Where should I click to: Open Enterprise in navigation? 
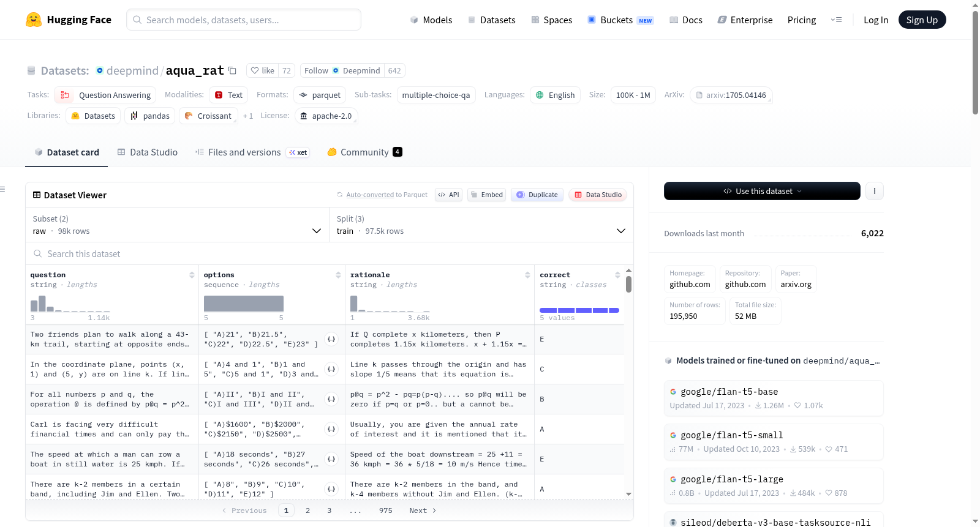(x=745, y=20)
